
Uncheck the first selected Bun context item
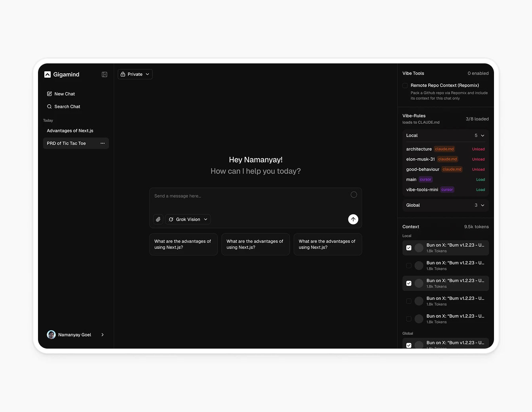pos(409,248)
